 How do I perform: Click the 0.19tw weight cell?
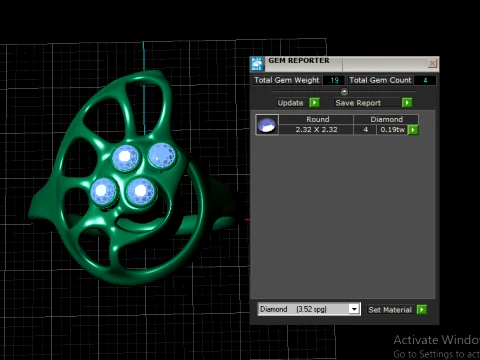(392, 130)
